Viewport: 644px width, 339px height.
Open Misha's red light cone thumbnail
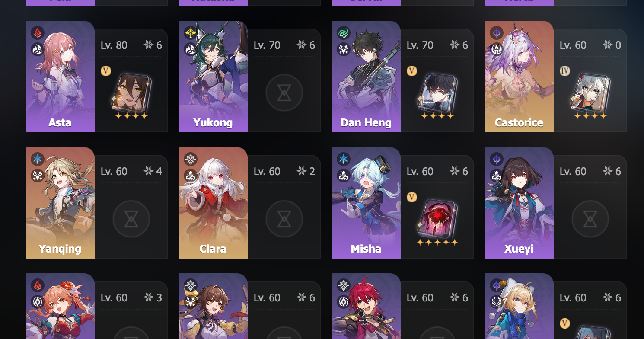437,218
